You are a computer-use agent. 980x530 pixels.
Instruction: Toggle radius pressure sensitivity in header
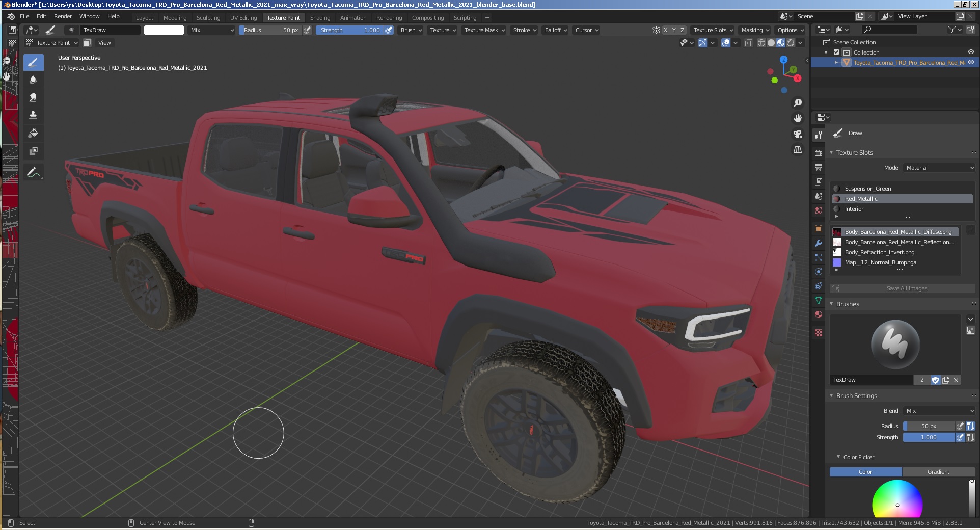point(307,30)
